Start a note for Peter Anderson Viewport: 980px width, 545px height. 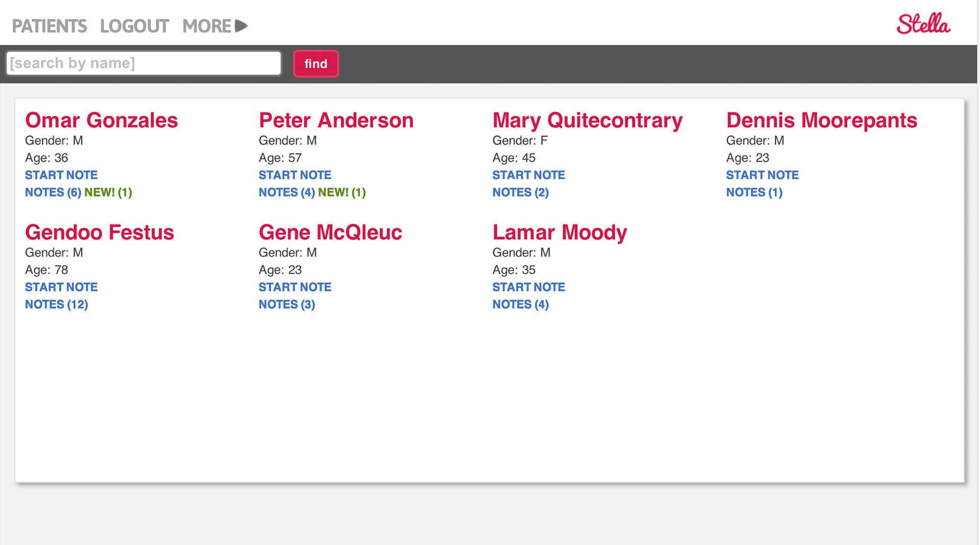pos(295,175)
